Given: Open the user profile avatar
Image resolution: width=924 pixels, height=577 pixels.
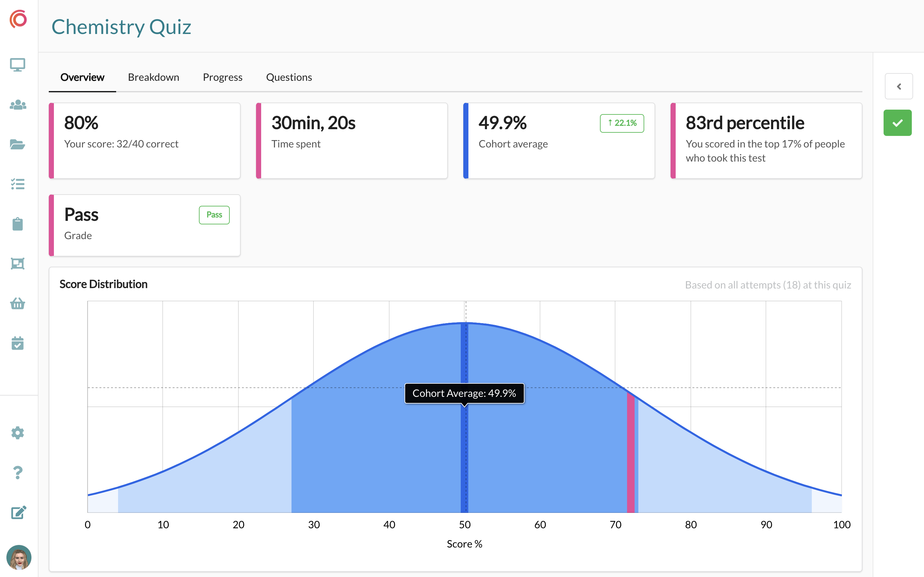Looking at the screenshot, I should point(19,557).
